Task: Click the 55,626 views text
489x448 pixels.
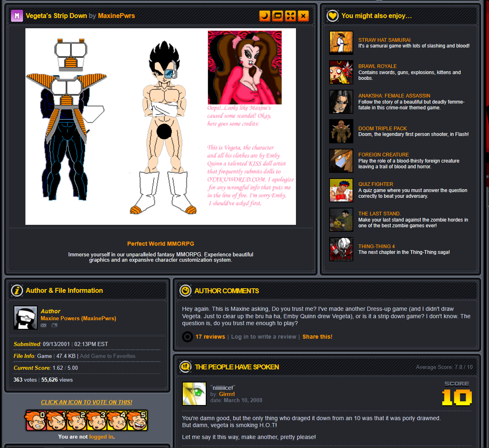Action: tap(57, 380)
